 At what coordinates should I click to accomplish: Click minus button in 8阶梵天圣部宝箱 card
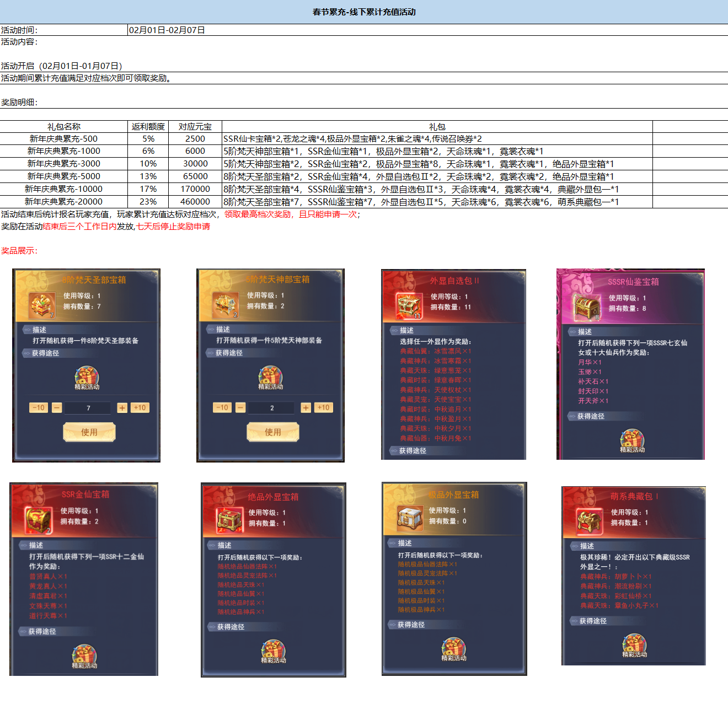point(57,408)
